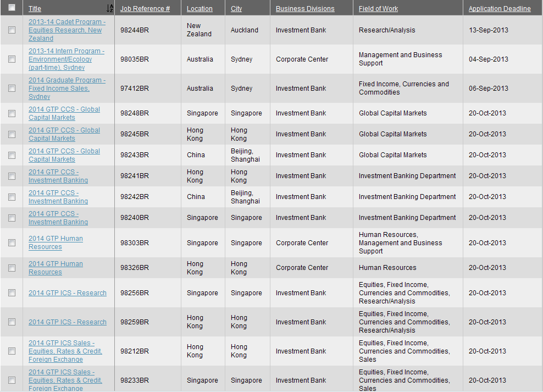Viewport: 543px width, 392px height.
Task: Toggle the select-all checkbox in table header
Action: 12,8
